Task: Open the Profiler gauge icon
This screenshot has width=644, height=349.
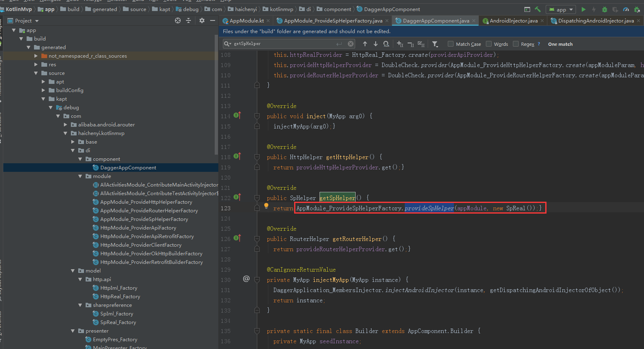Action: [626, 9]
